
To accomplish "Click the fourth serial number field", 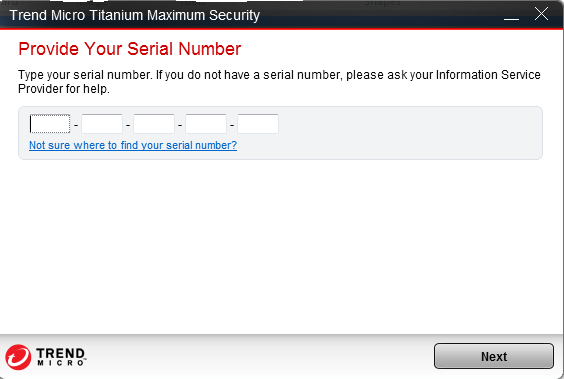I will (x=206, y=124).
